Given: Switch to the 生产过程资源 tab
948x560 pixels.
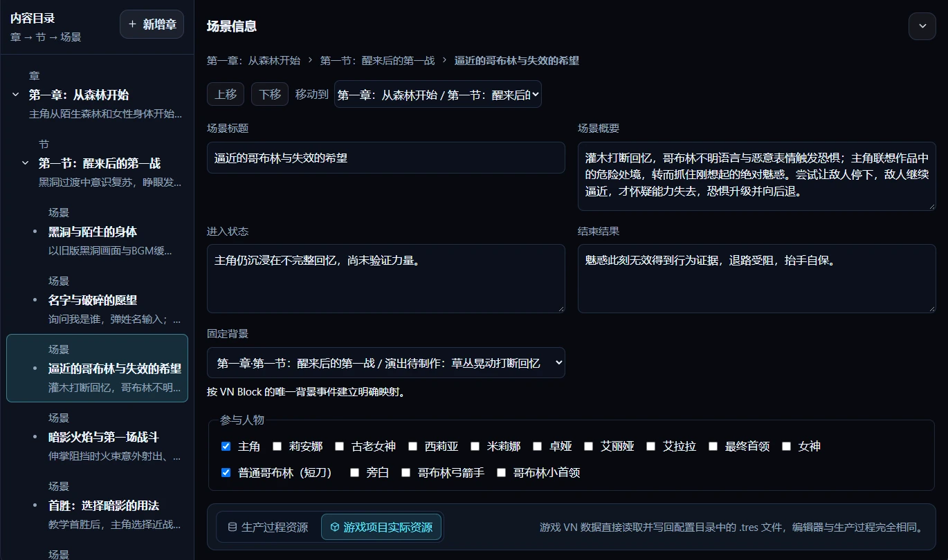Looking at the screenshot, I should (268, 527).
